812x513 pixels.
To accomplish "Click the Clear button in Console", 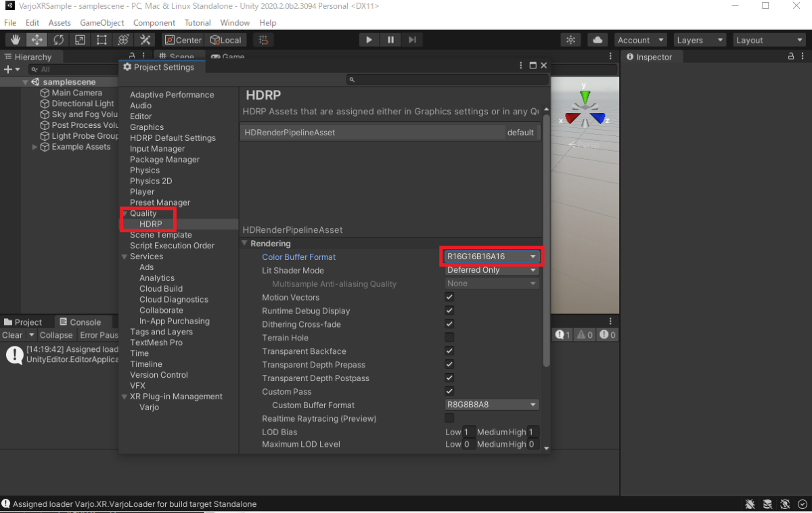I will pyautogui.click(x=12, y=335).
